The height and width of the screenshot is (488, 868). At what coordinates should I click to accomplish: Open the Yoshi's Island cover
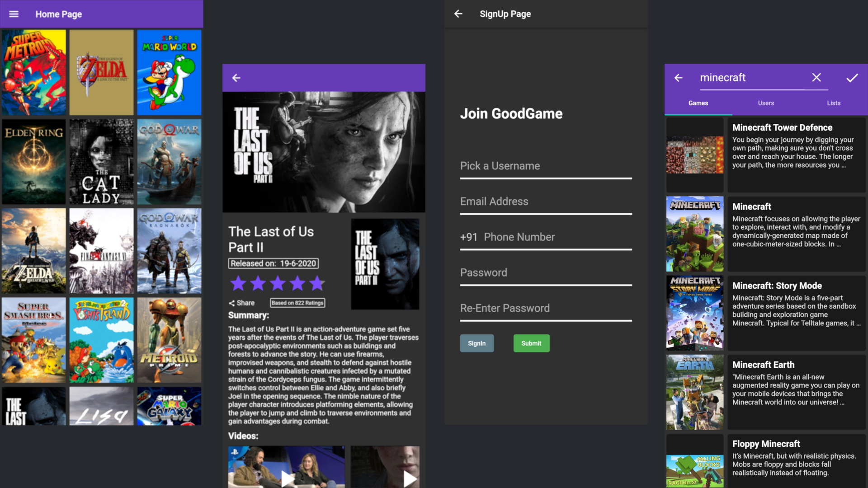[x=102, y=340]
